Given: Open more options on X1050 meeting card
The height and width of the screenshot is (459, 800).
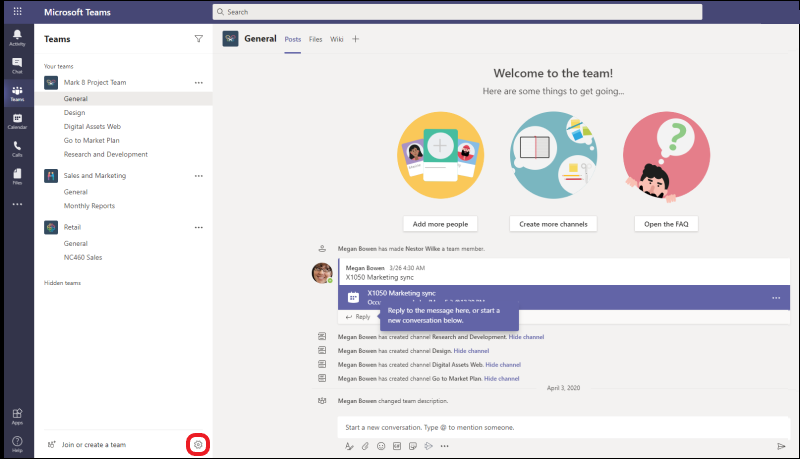Looking at the screenshot, I should pyautogui.click(x=776, y=298).
